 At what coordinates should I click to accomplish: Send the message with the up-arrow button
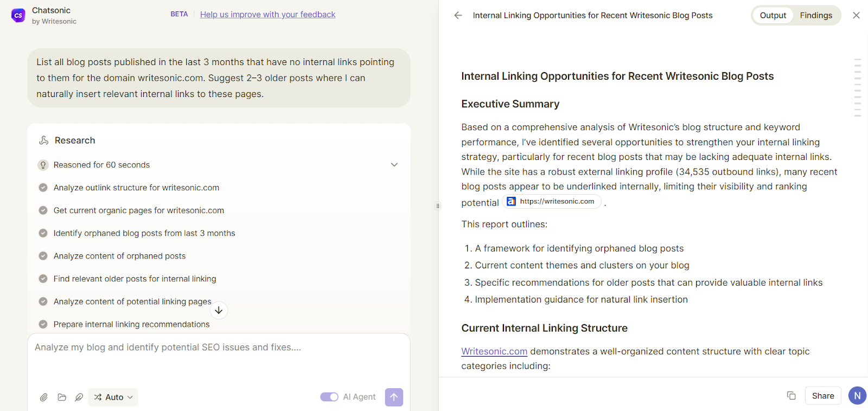pyautogui.click(x=394, y=397)
